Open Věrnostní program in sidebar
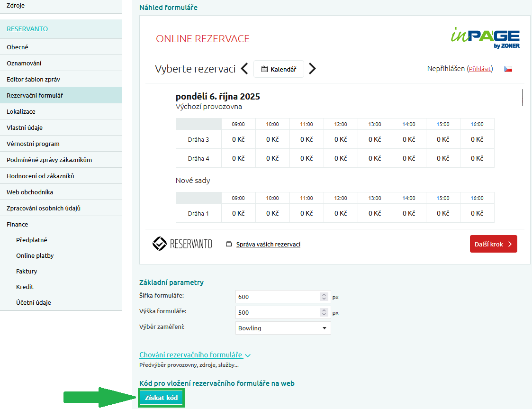This screenshot has width=532, height=409. [x=33, y=144]
